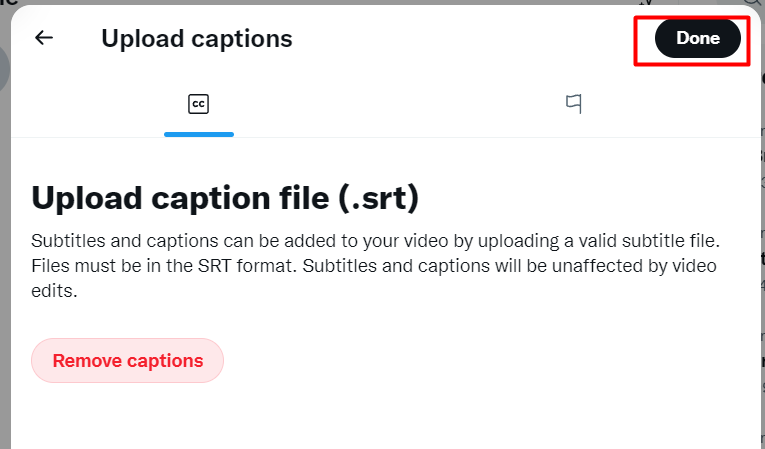Viewport: 765px width, 449px height.
Task: Click the blue underline beneath CC tab
Action: point(199,134)
